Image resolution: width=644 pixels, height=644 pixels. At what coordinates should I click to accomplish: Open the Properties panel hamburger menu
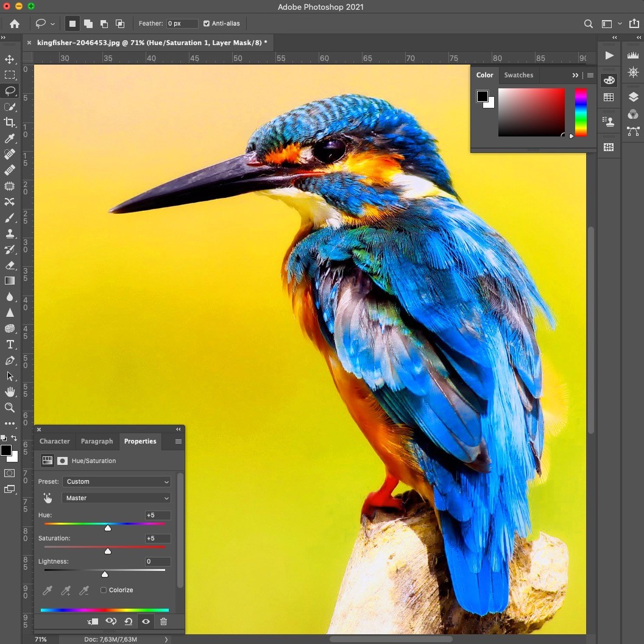(179, 441)
